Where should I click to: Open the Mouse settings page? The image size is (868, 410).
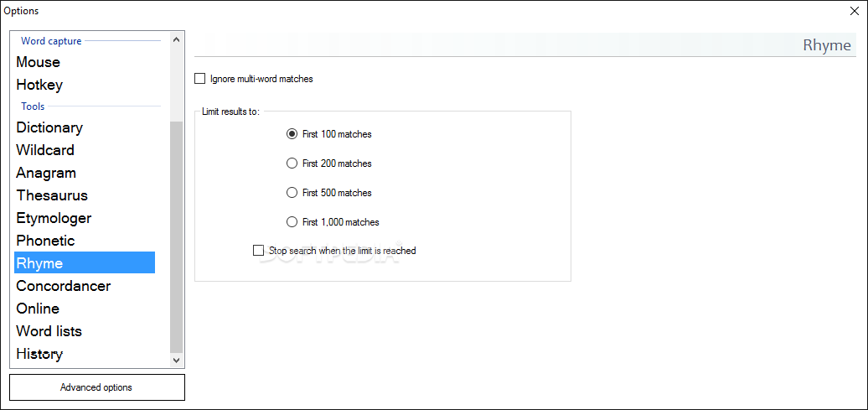(39, 62)
